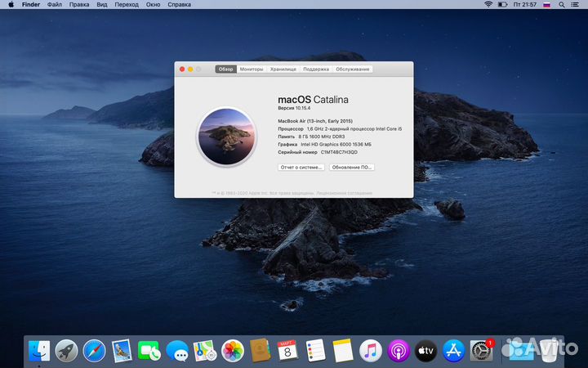
Task: Open the Окно menu
Action: 153,5
